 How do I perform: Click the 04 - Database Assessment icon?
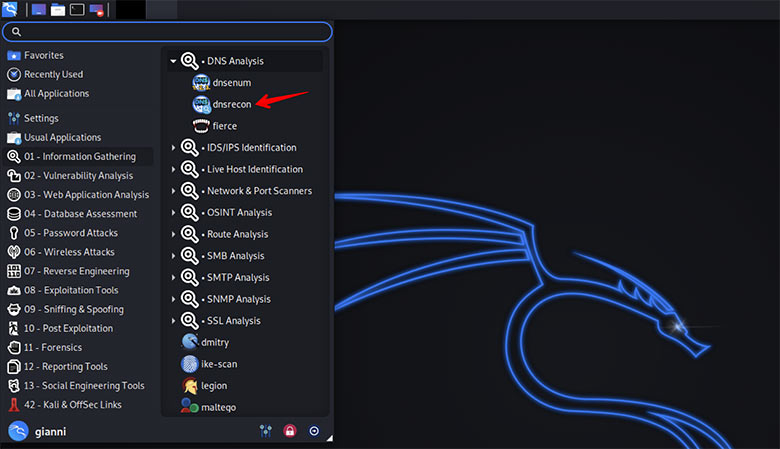coord(13,214)
